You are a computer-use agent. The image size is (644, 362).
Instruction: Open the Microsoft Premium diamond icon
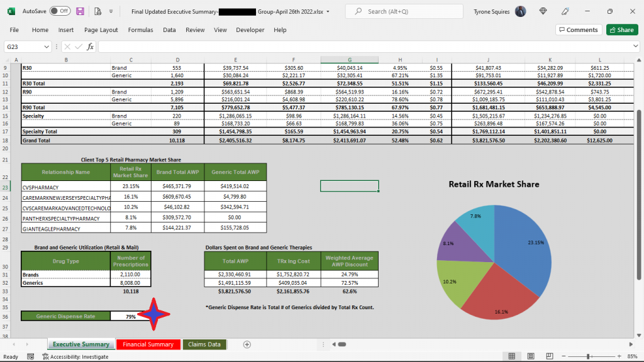543,11
